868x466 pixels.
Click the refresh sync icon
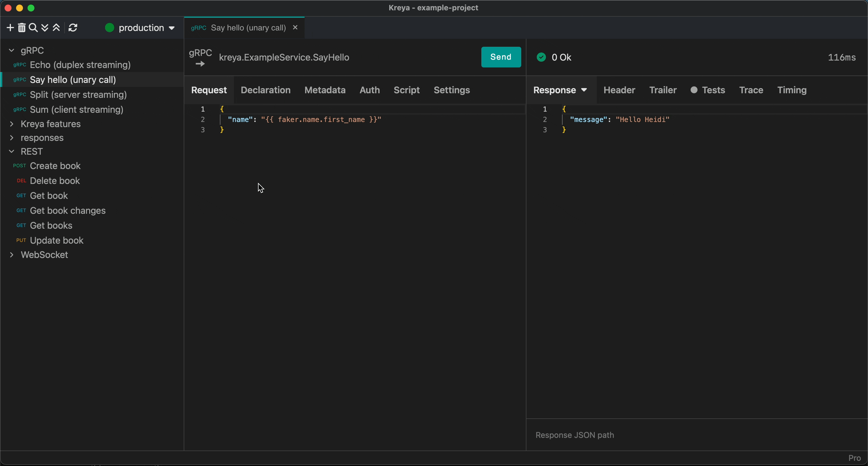[73, 28]
